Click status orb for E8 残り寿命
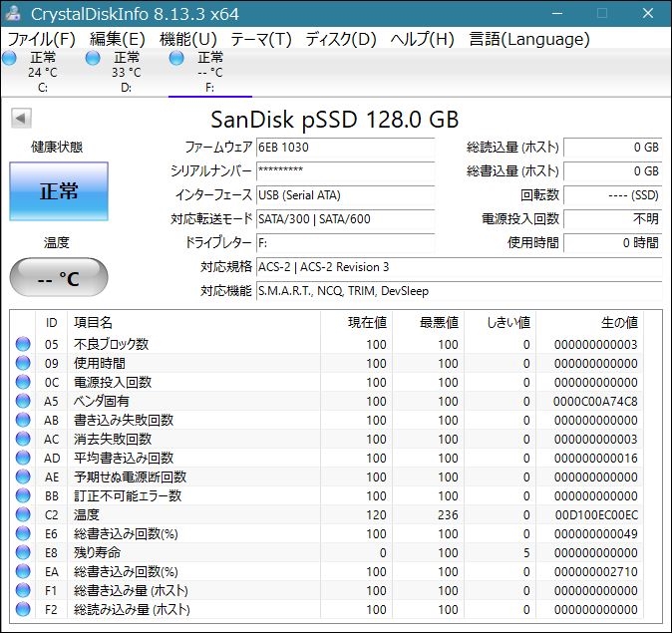 (x=23, y=552)
